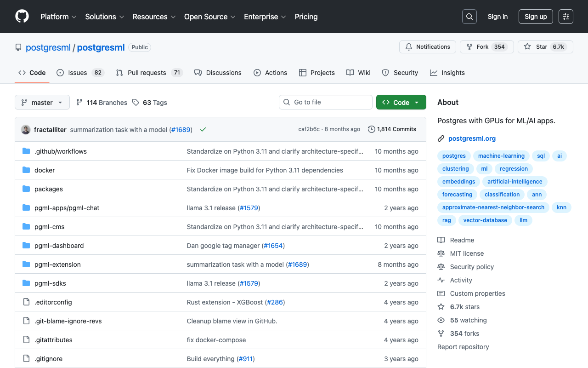Image resolution: width=588 pixels, height=368 pixels.
Task: Switch to the Actions tab
Action: click(x=270, y=73)
